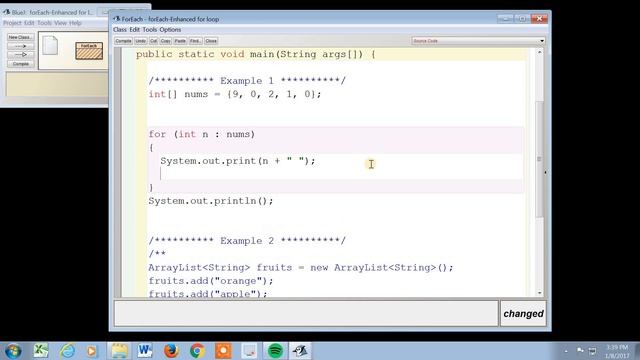Open the Windows Start menu

[13, 351]
